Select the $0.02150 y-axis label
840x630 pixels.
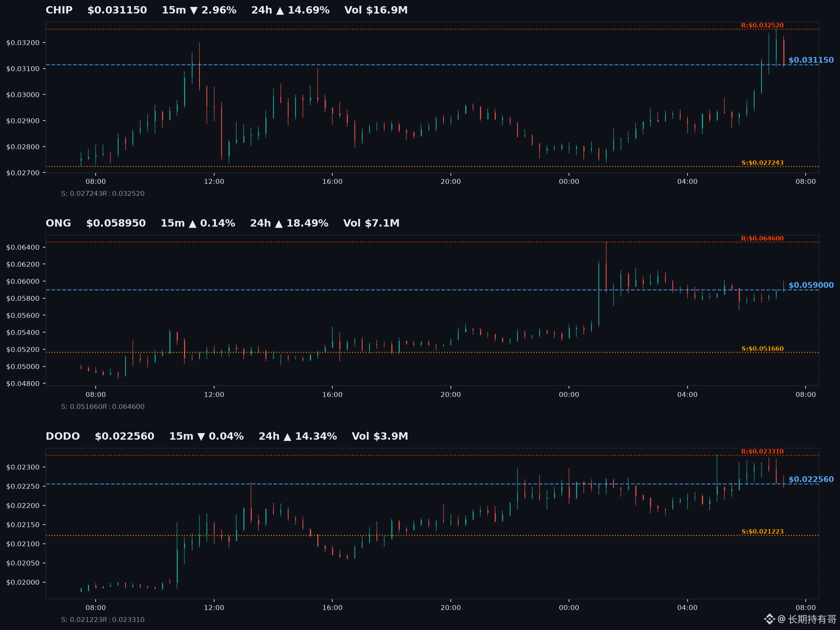click(23, 525)
